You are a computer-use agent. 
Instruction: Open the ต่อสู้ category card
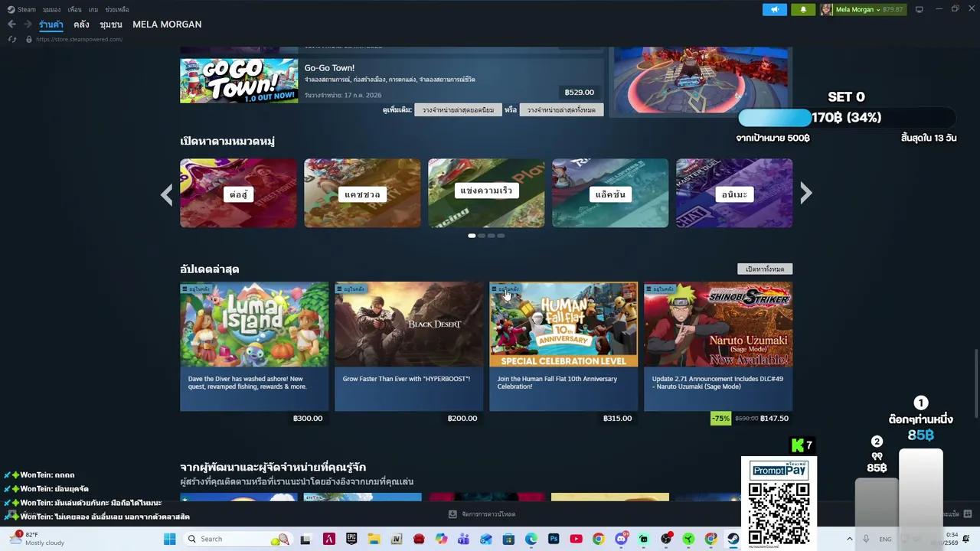pyautogui.click(x=238, y=193)
